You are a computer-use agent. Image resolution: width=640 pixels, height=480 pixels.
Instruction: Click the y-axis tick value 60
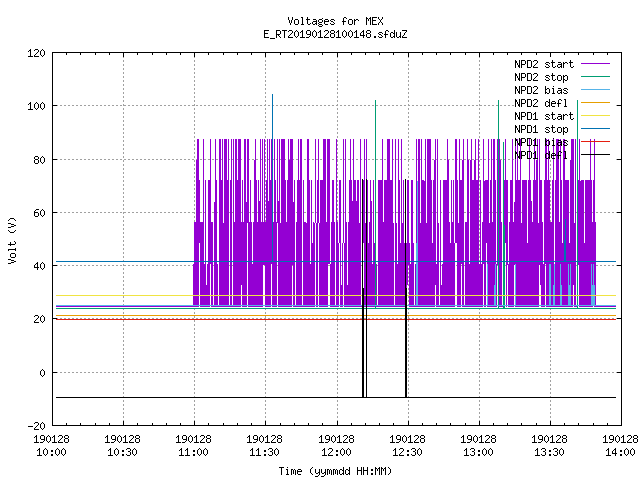tap(40, 213)
